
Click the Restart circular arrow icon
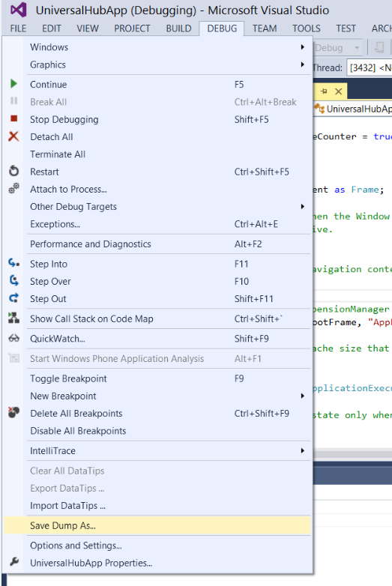13,171
